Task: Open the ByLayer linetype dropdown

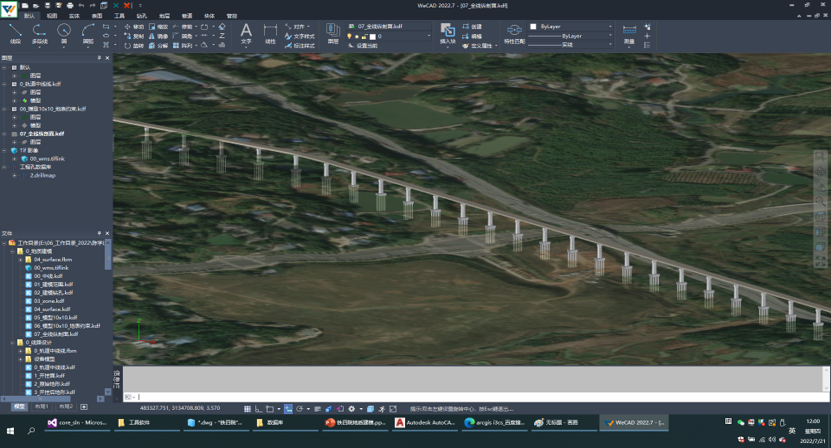Action: [x=610, y=36]
